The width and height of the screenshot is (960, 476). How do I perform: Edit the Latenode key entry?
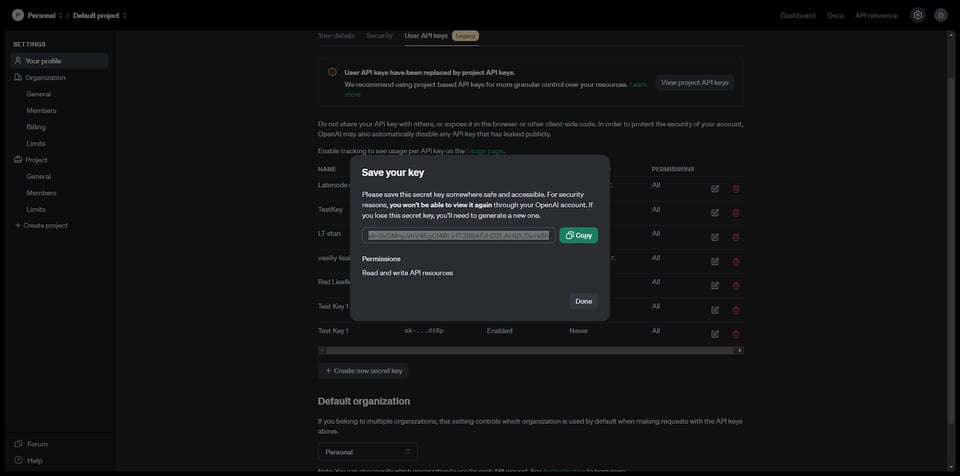coord(714,189)
